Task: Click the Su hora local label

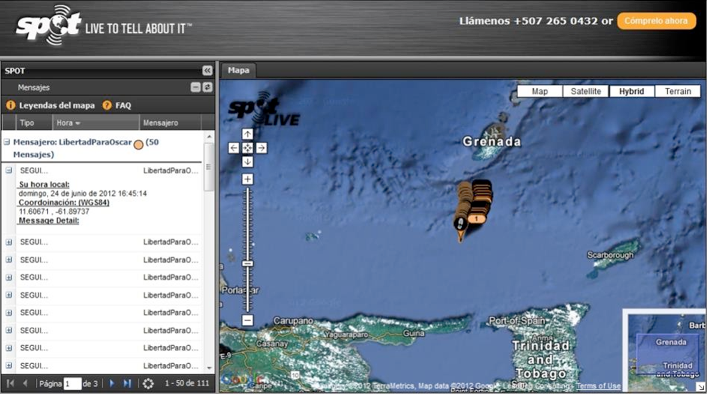Action: 44,184
